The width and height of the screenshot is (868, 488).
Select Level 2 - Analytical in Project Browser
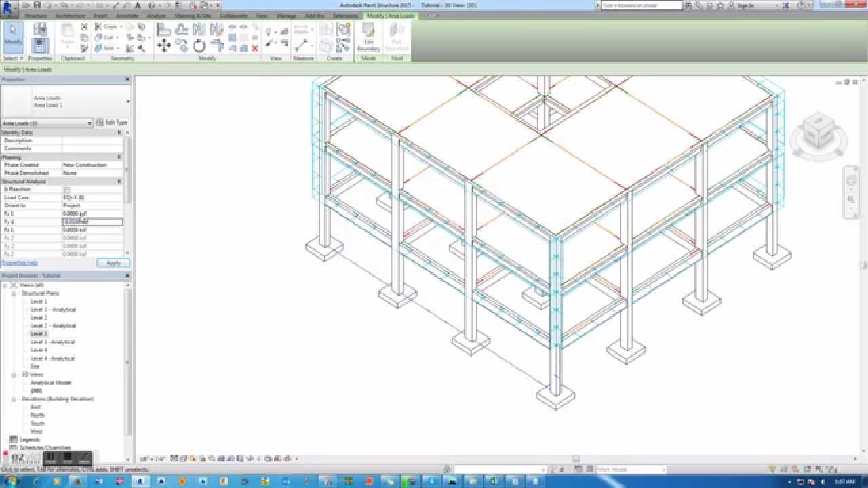click(52, 325)
